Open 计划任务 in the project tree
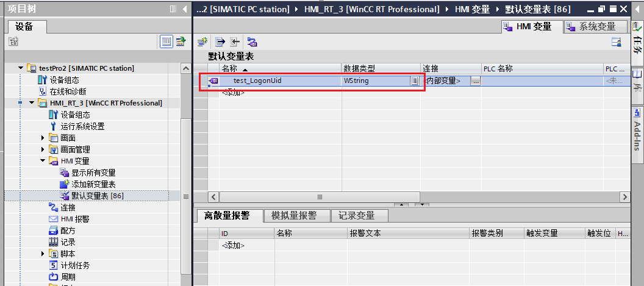The image size is (644, 286). 75,265
